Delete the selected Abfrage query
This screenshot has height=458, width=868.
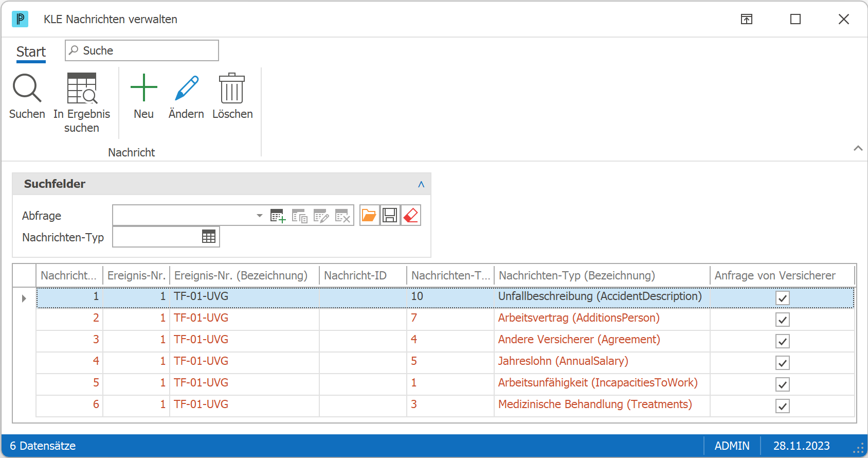(342, 216)
